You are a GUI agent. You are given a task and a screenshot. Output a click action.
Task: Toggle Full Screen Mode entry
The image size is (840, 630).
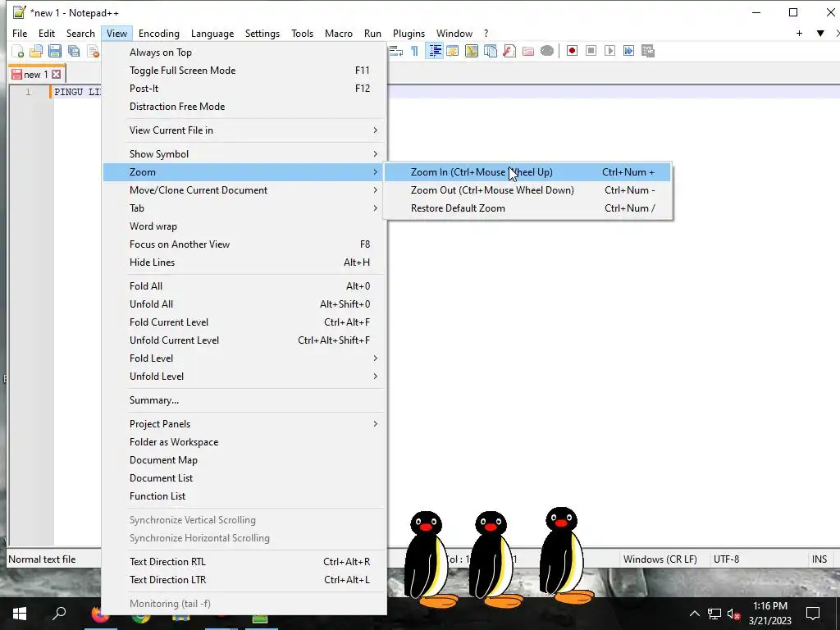coord(244,71)
